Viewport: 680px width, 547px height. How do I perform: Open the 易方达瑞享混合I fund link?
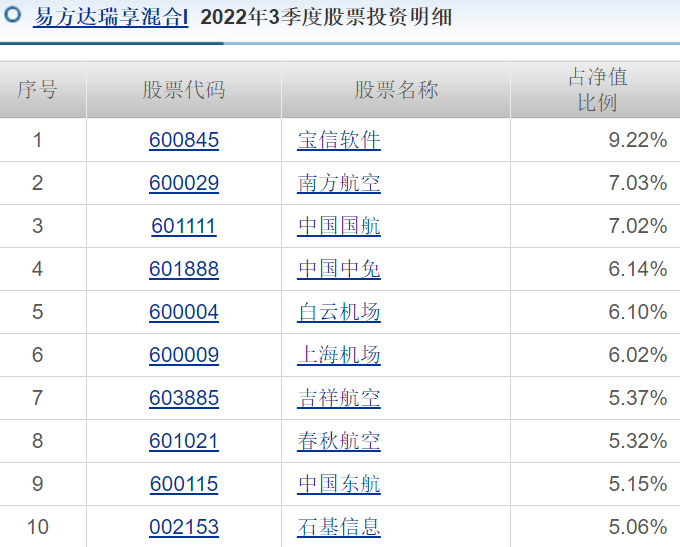[x=111, y=17]
